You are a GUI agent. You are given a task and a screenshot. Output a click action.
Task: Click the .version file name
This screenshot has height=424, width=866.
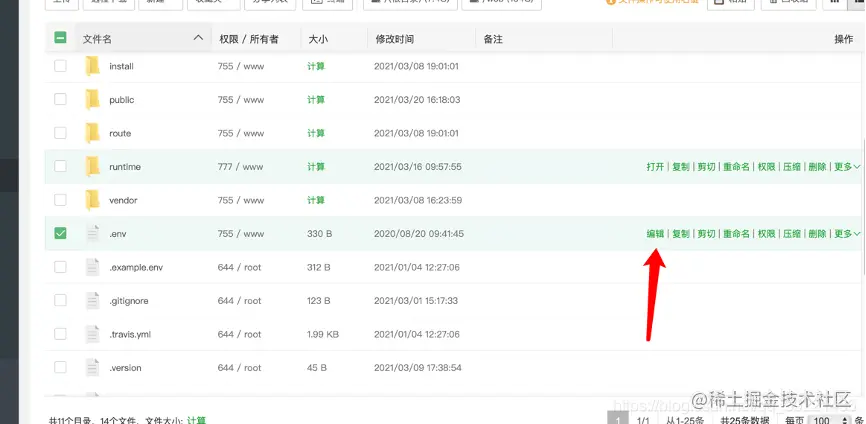click(125, 368)
